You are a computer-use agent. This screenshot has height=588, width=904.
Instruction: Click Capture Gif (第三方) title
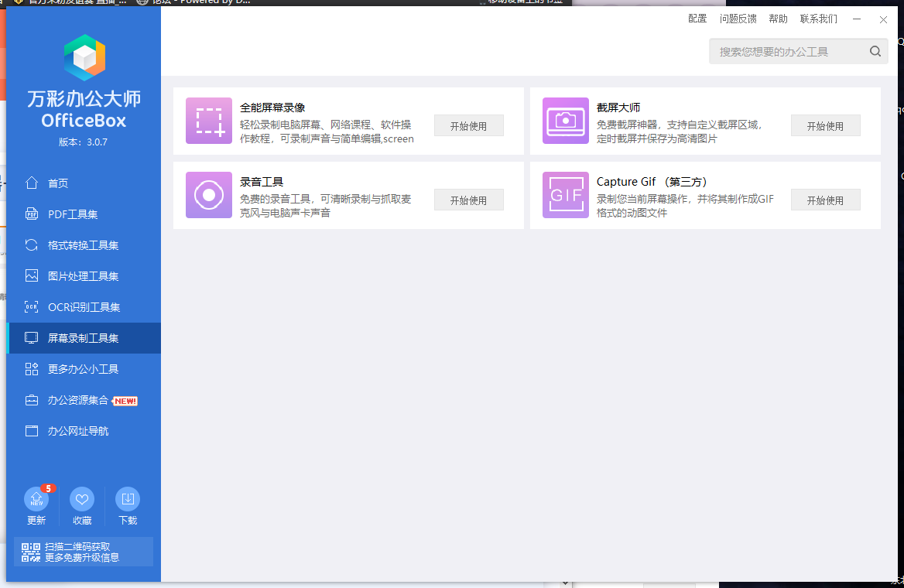[x=652, y=182]
